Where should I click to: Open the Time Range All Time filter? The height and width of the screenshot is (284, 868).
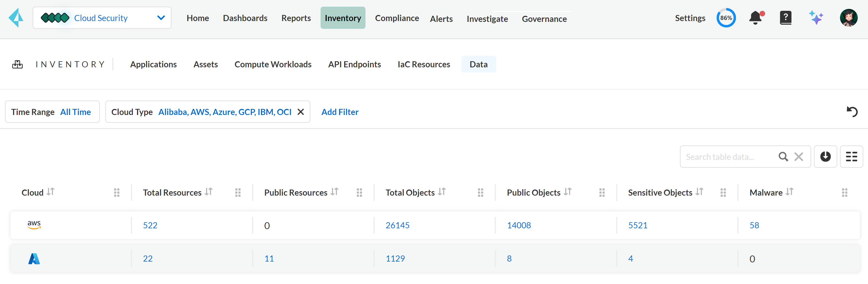pos(52,112)
